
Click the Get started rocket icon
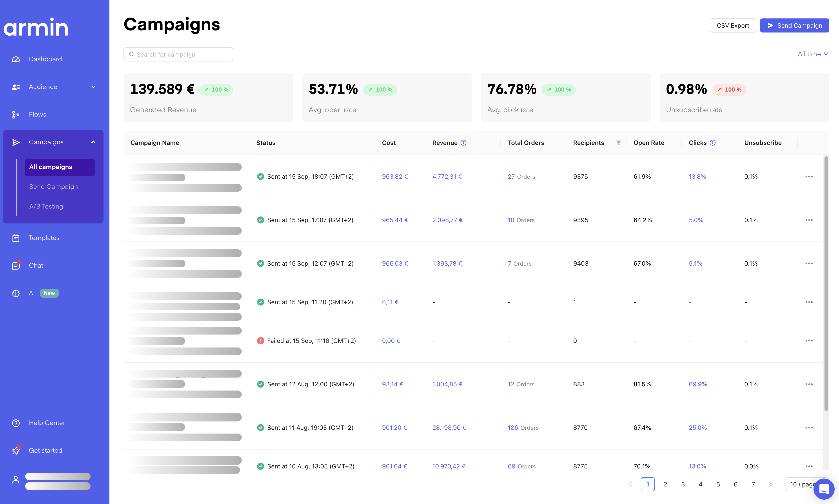(16, 451)
